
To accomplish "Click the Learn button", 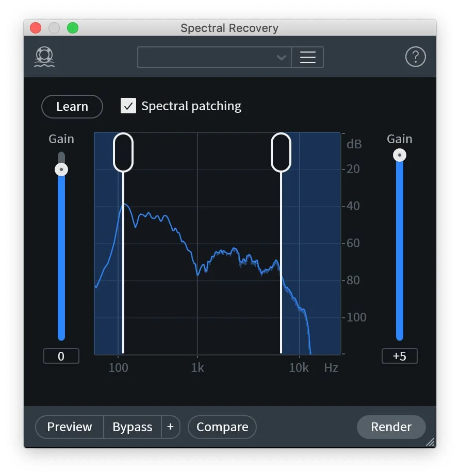I will pos(72,107).
